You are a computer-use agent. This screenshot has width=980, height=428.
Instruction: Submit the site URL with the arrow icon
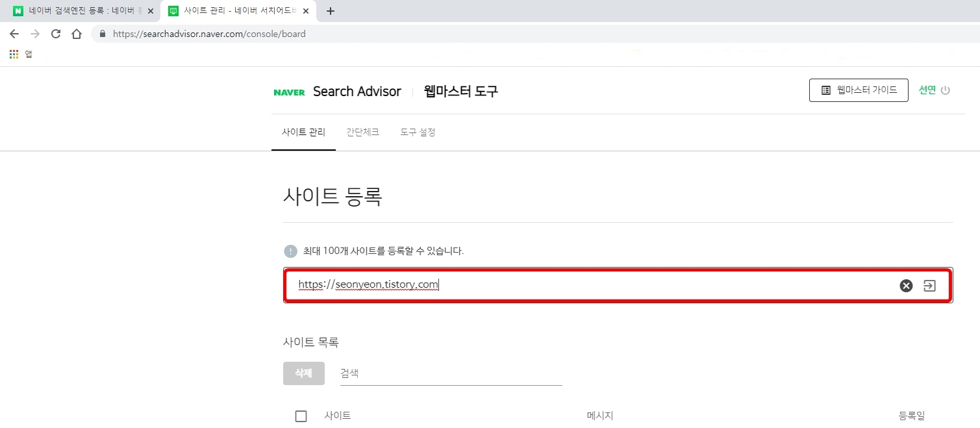(930, 286)
